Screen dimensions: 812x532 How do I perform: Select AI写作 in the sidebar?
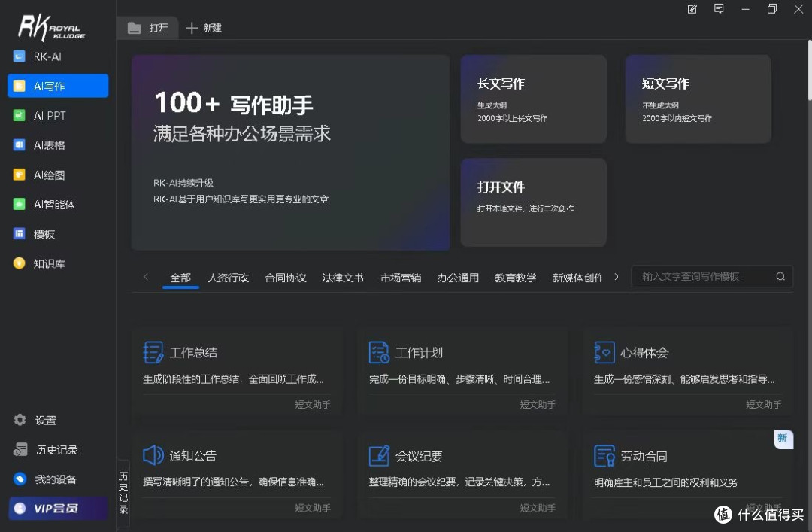[x=57, y=86]
